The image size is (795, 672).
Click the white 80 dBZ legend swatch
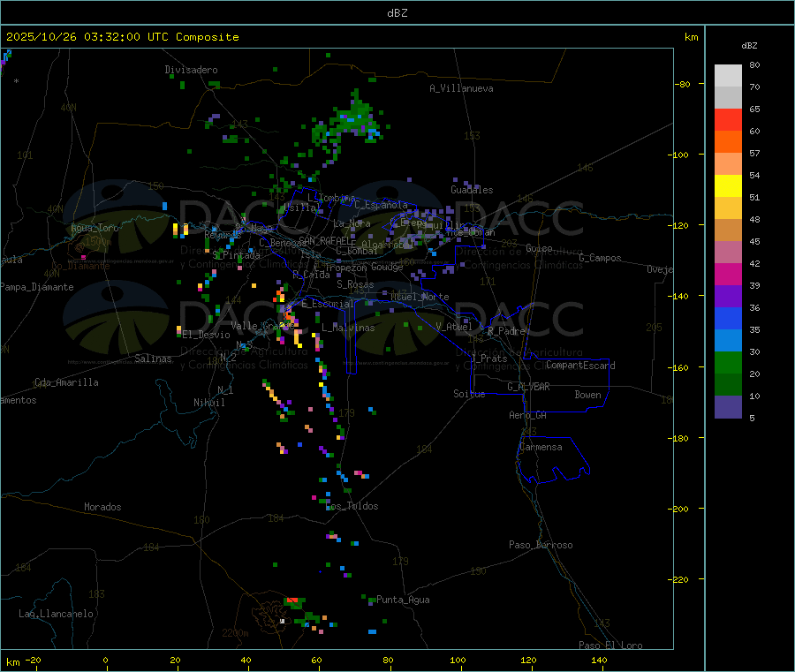coord(728,76)
